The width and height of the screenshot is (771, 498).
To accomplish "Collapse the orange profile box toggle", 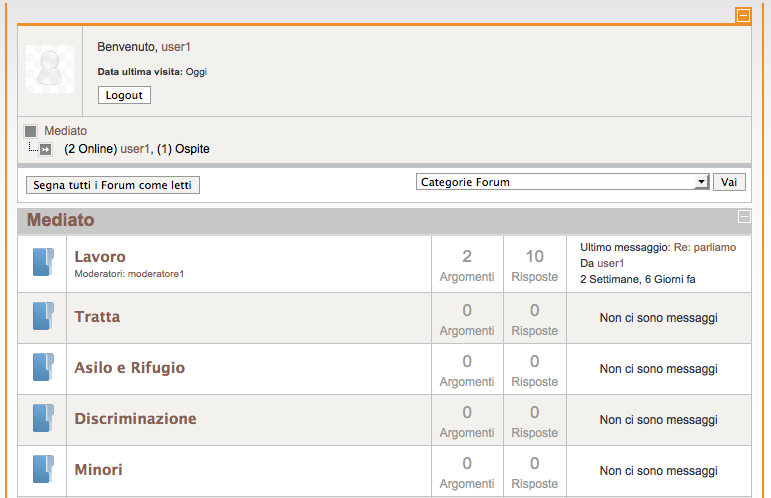I will [x=742, y=15].
